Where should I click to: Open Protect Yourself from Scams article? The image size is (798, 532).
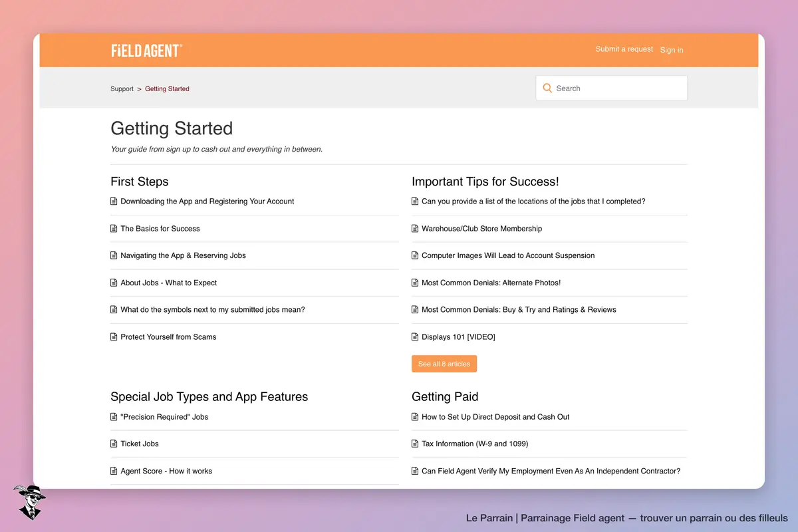(168, 337)
